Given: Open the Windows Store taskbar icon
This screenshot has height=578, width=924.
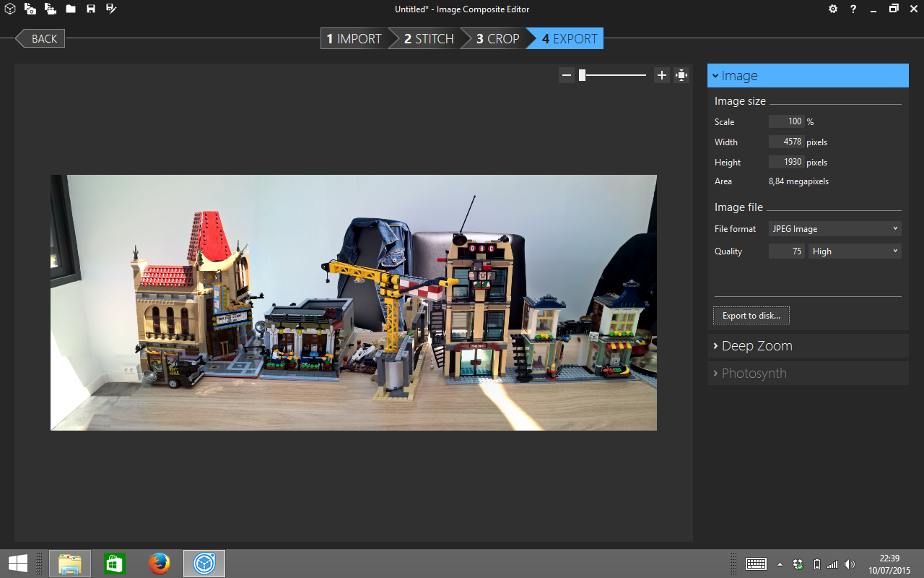Looking at the screenshot, I should tap(114, 564).
